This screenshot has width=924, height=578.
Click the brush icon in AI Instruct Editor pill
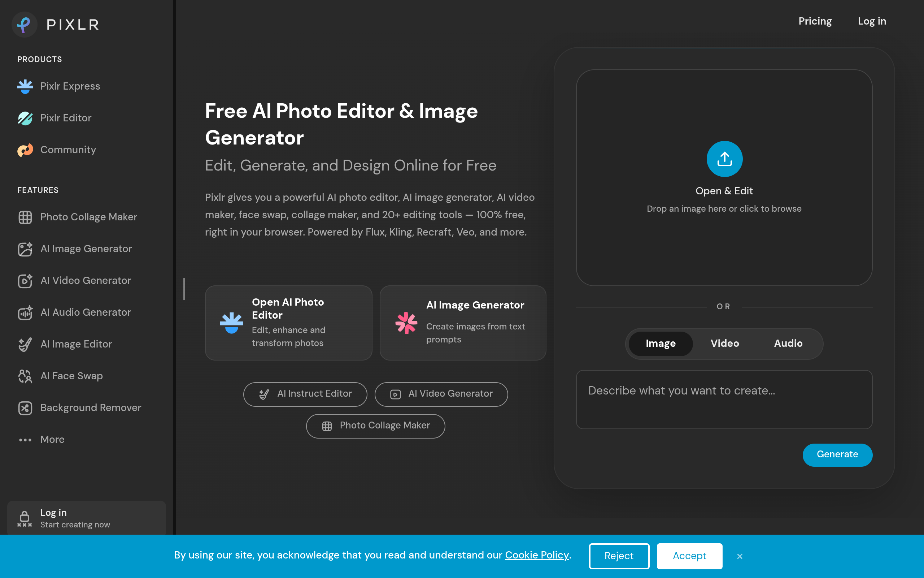(264, 394)
